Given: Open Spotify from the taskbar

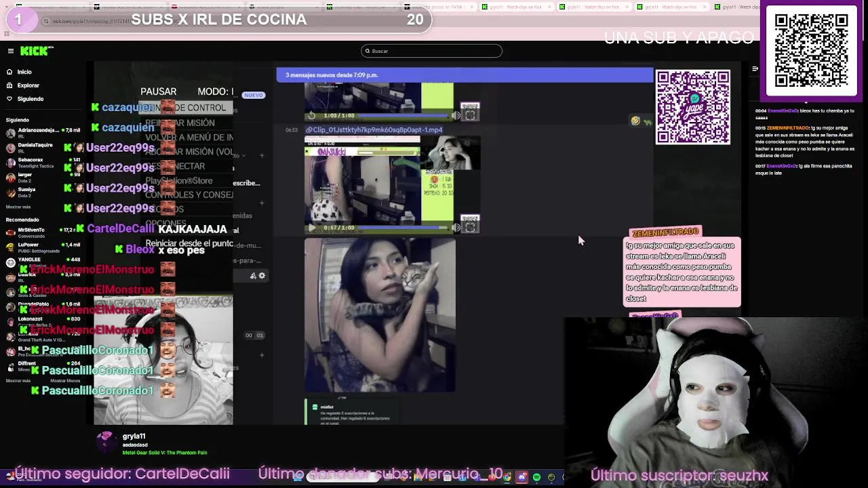Looking at the screenshot, I should tap(536, 478).
